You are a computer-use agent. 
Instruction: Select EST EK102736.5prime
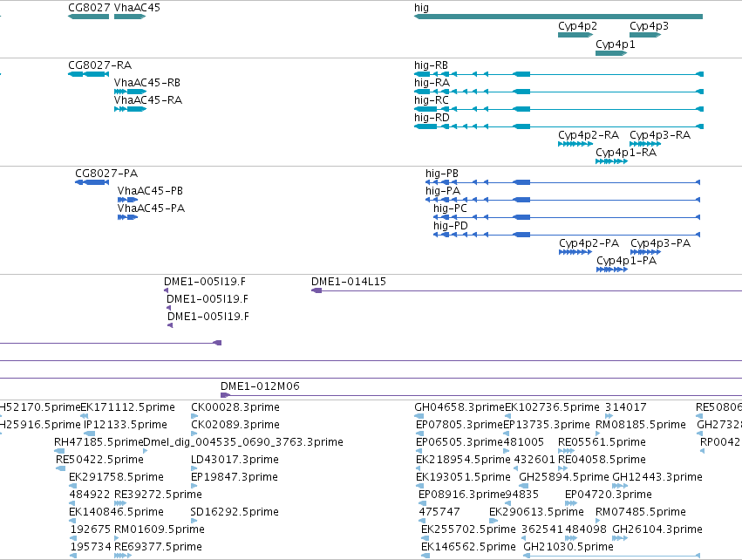pyautogui.click(x=552, y=407)
